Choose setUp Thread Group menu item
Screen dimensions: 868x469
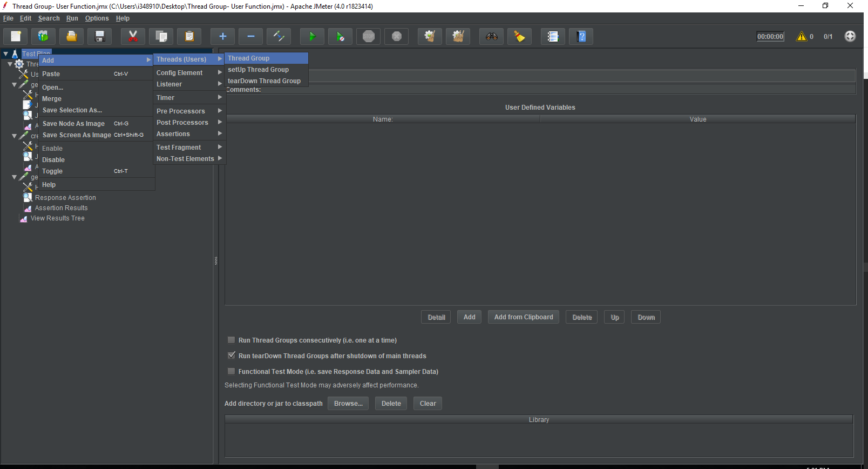[x=266, y=70]
